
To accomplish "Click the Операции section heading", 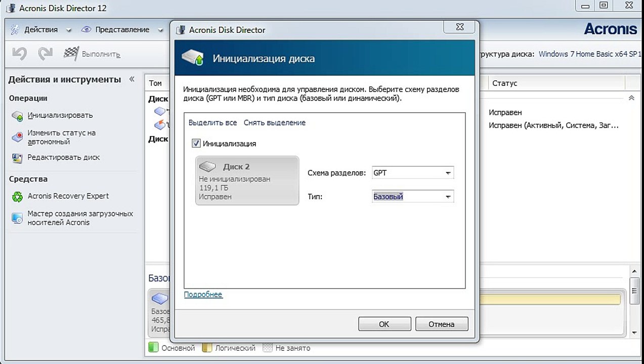I will click(28, 98).
